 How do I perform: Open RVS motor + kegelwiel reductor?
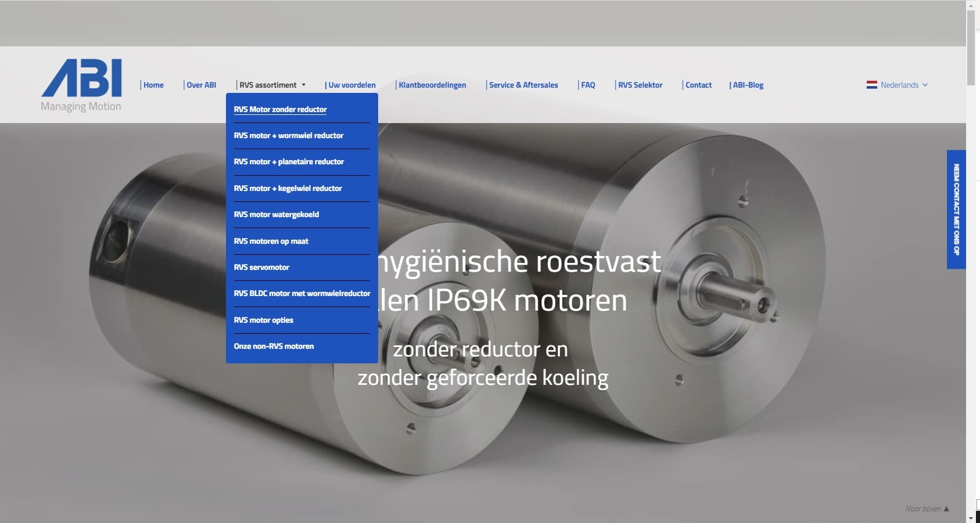288,188
